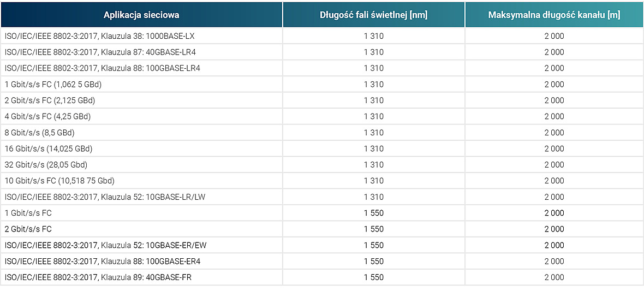Click the 'Aplikacja sieciowa' column header
The width and height of the screenshot is (644, 291).
141,15
